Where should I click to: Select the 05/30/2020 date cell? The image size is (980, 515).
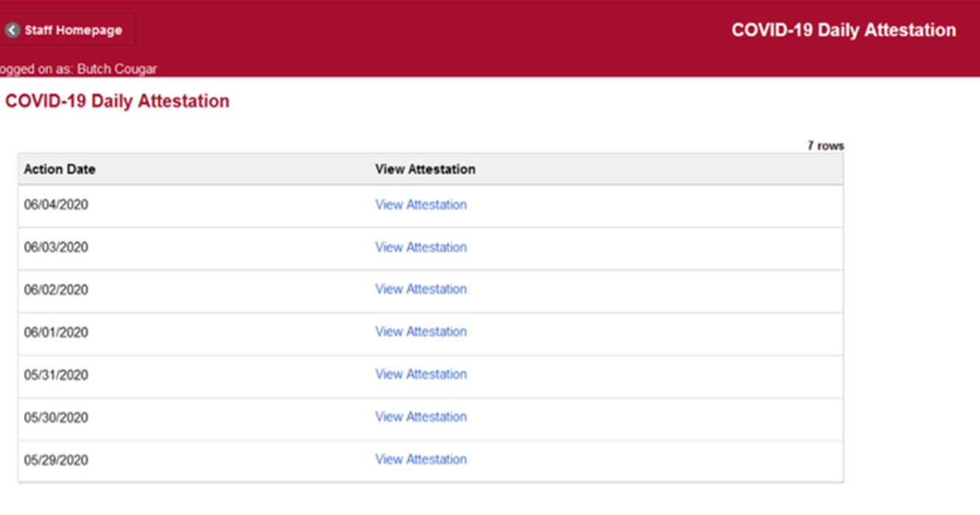point(56,418)
